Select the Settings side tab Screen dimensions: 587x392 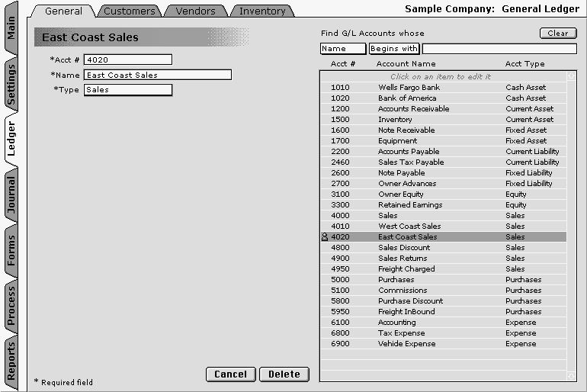pyautogui.click(x=11, y=85)
